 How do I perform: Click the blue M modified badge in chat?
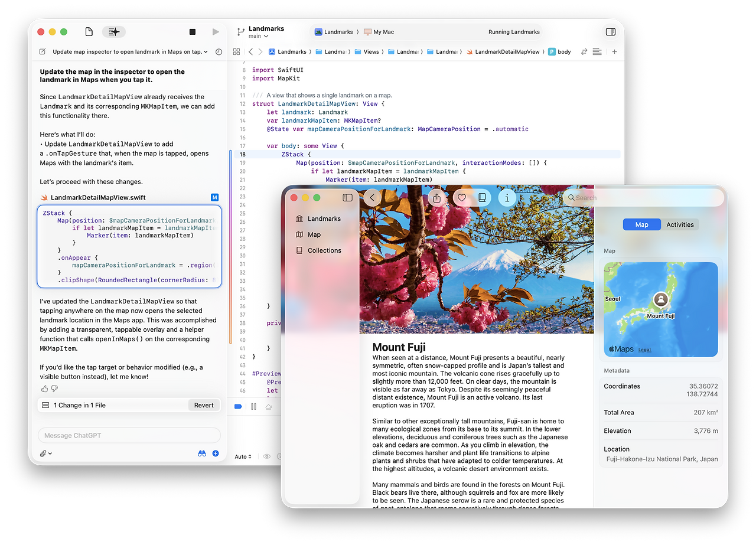[x=215, y=197]
